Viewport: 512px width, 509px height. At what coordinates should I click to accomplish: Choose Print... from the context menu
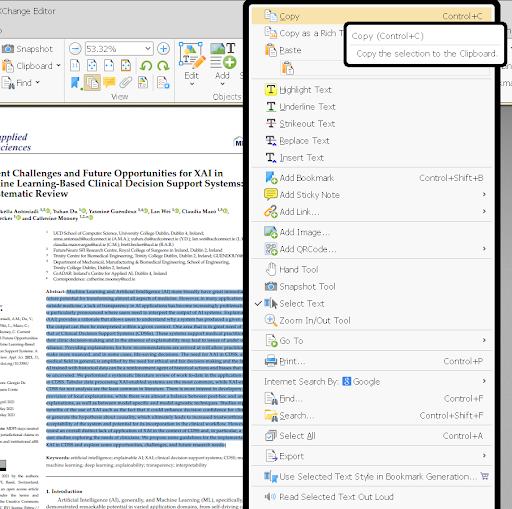tap(372, 361)
